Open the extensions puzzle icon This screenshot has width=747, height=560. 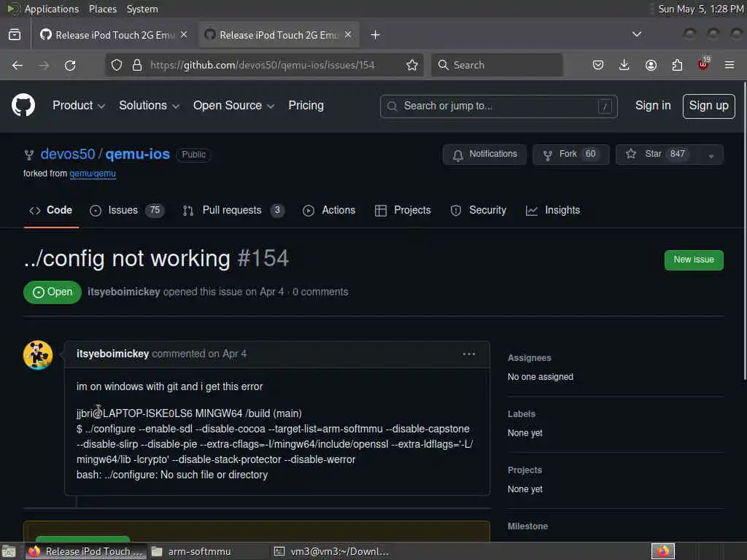coord(677,65)
